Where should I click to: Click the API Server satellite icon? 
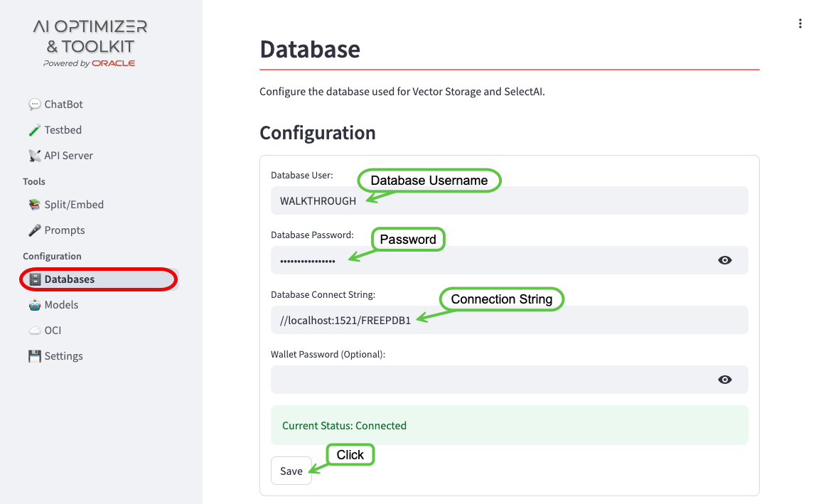pos(34,156)
